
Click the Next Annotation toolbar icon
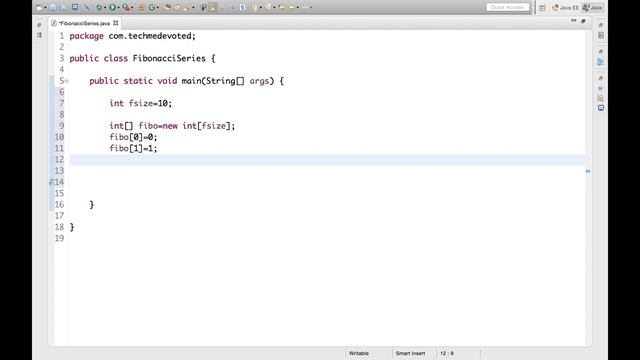pyautogui.click(x=254, y=7)
